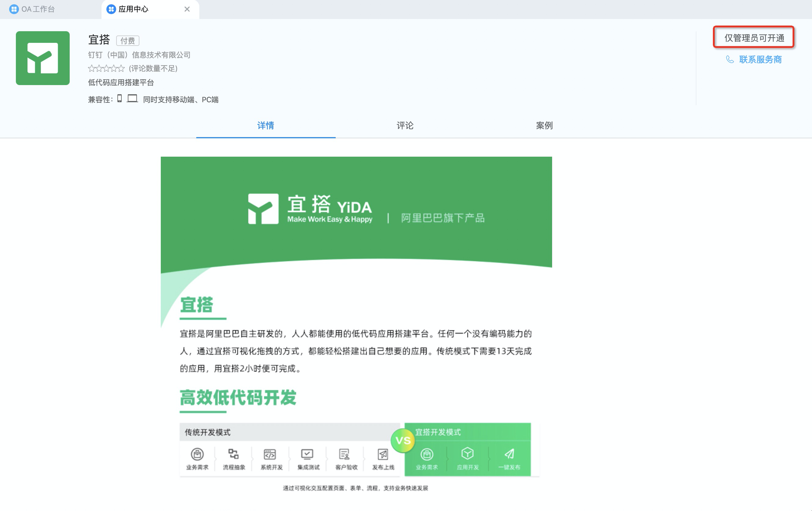Click the 付费 tag label
812x511 pixels.
(x=127, y=40)
